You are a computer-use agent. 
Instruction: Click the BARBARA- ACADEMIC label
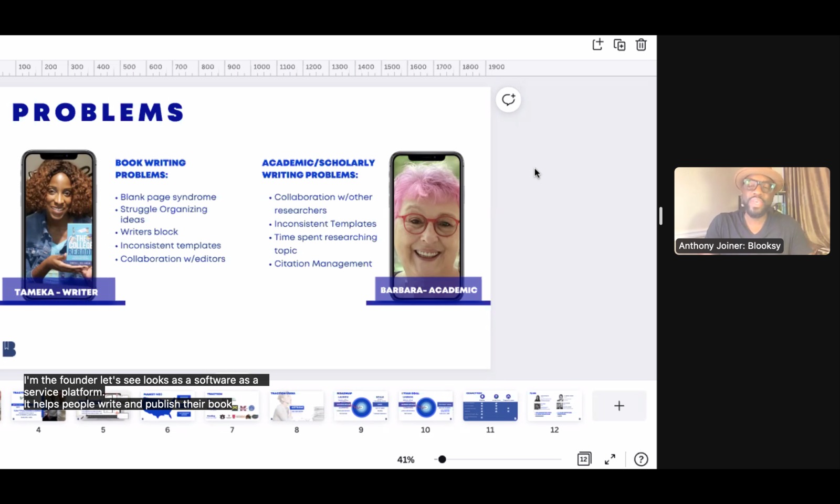428,290
